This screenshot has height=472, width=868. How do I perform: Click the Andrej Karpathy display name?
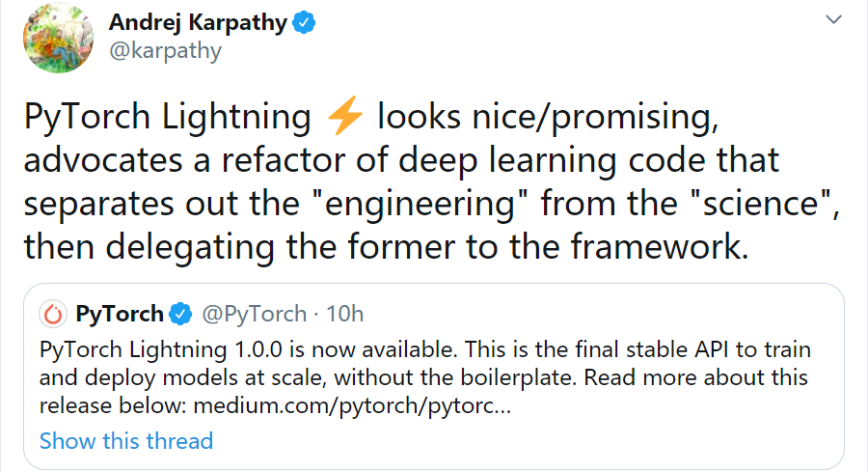coord(198,23)
